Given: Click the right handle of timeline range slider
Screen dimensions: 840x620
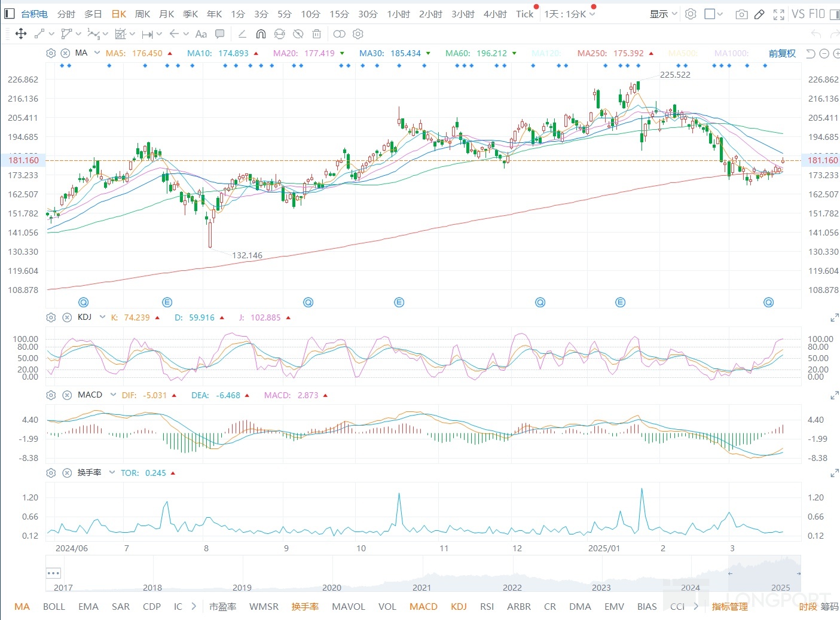Looking at the screenshot, I should pos(799,573).
